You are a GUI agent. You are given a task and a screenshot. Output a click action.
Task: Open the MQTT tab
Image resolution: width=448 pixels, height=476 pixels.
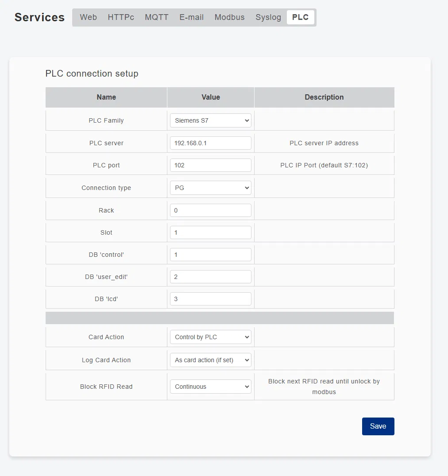tap(157, 17)
